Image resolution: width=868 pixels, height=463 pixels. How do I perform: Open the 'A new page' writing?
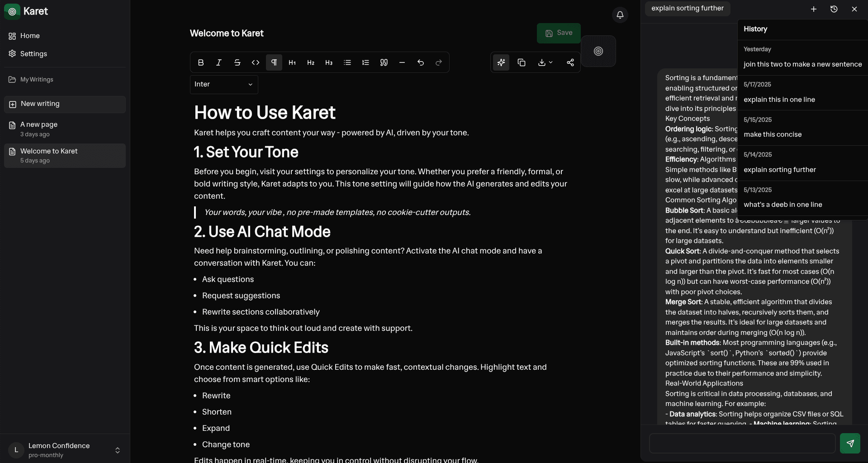pos(65,129)
